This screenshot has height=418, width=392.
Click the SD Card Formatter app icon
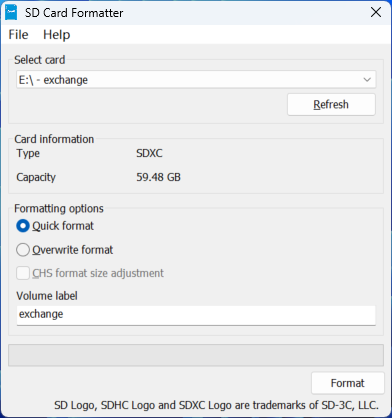click(11, 12)
